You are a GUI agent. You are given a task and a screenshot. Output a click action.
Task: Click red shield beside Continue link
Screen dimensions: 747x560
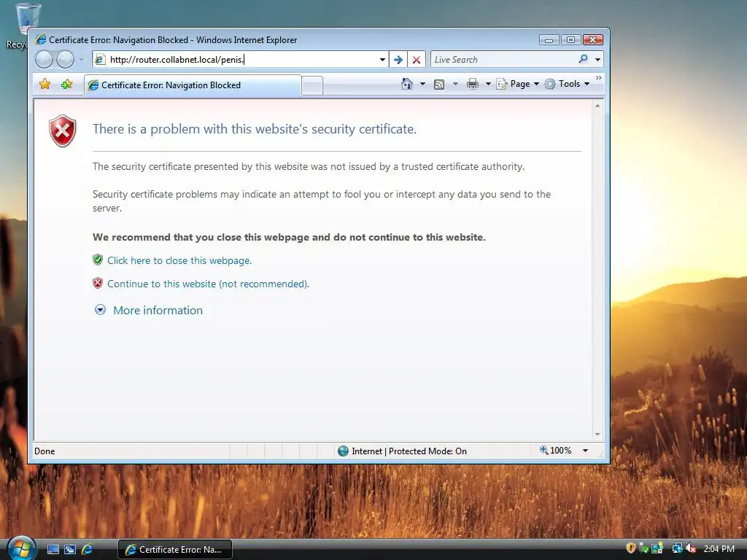tap(98, 283)
